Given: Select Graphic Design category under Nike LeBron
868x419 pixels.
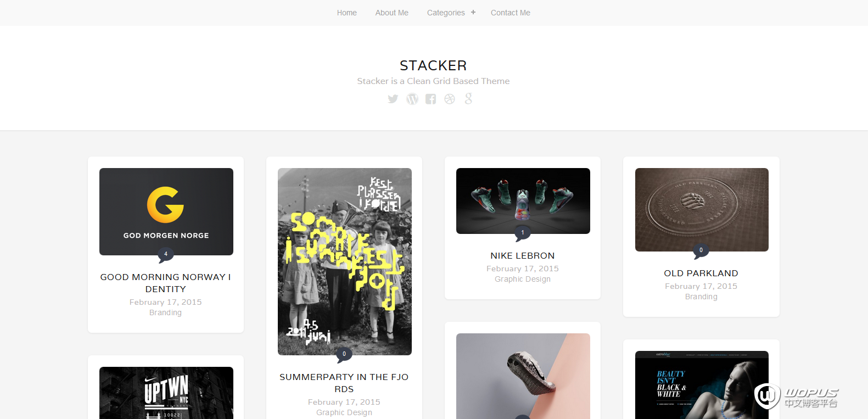Looking at the screenshot, I should pyautogui.click(x=523, y=279).
